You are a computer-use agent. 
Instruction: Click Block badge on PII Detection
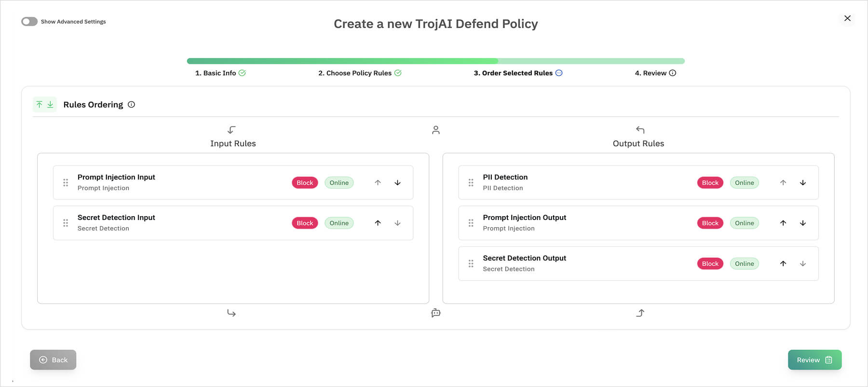click(x=710, y=182)
